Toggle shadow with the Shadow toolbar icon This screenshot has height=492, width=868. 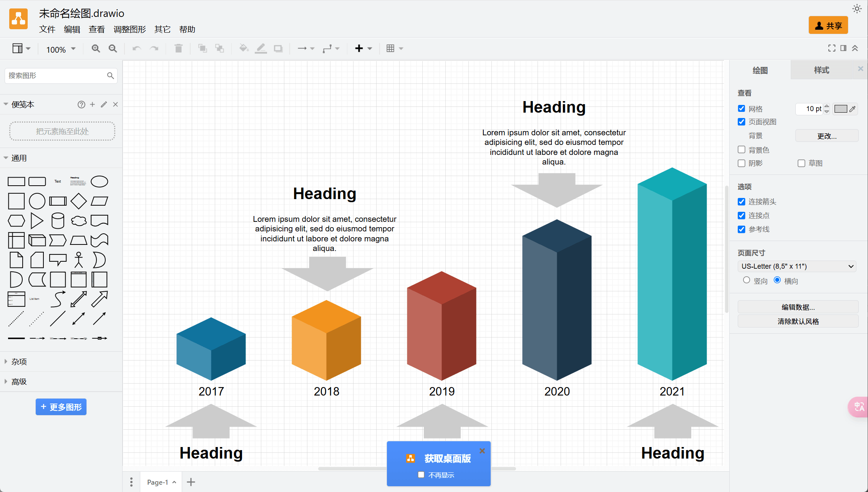[278, 48]
